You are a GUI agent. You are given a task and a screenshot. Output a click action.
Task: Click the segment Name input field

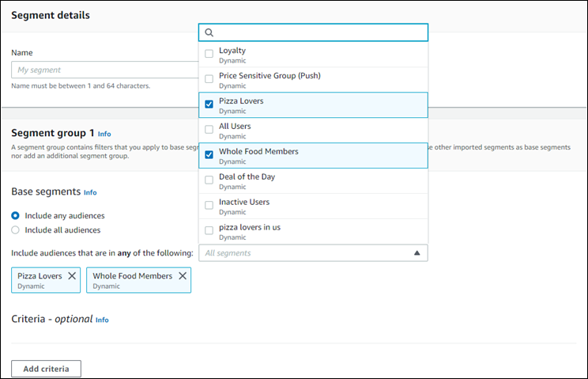click(103, 70)
